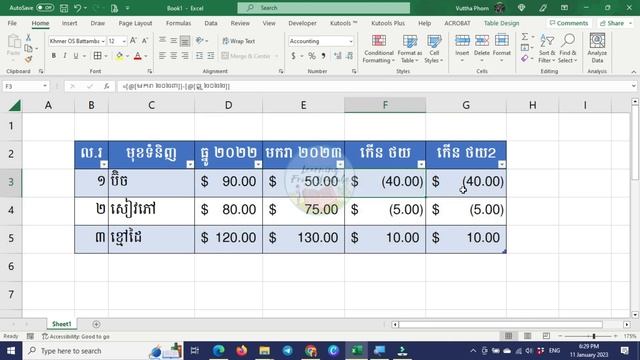Screen dimensions: 640x360
Task: Add a new sheet with plus button
Action: (96, 324)
